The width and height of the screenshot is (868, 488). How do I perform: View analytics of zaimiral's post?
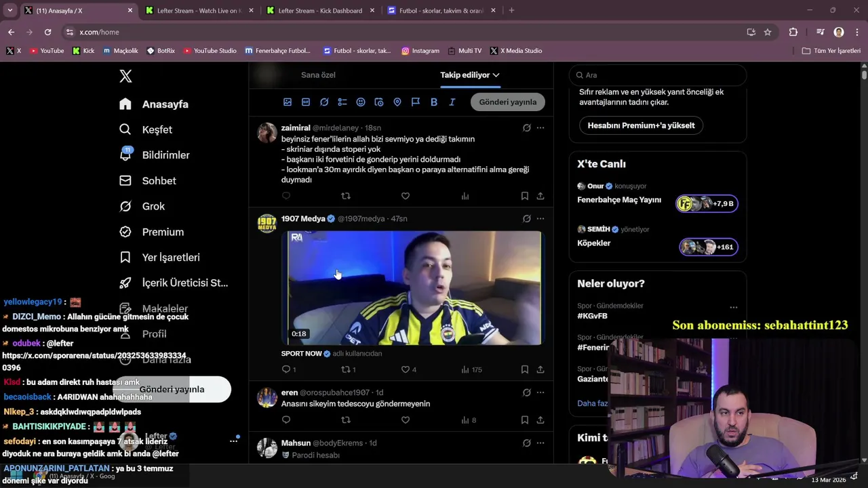click(465, 196)
